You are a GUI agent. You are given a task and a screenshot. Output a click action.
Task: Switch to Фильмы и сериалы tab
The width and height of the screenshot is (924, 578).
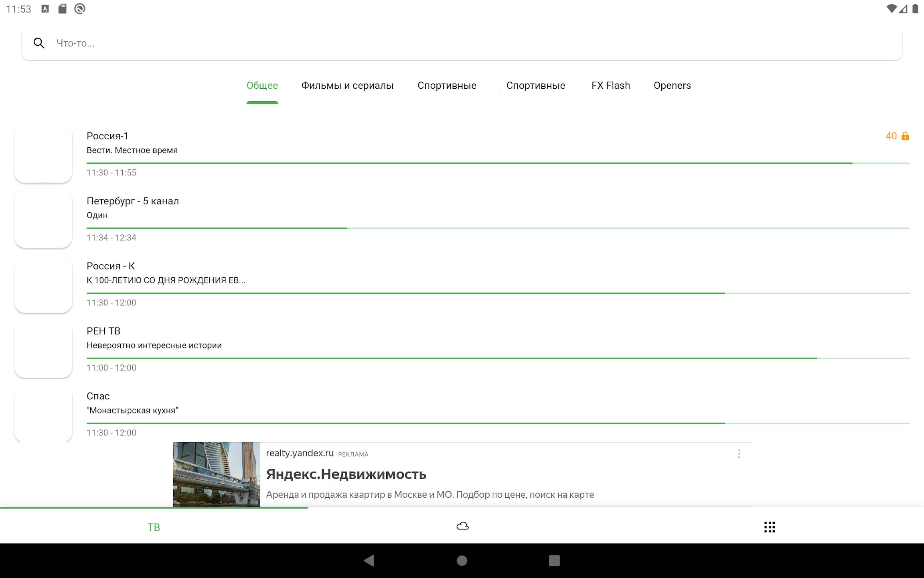pos(347,85)
